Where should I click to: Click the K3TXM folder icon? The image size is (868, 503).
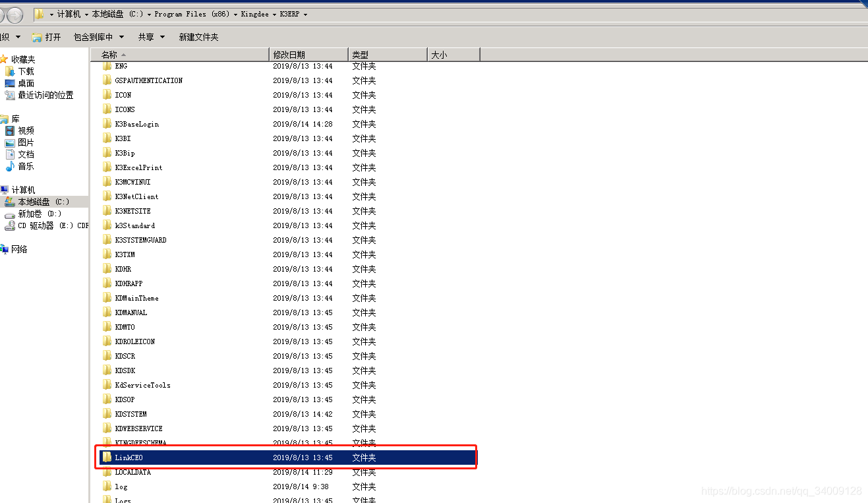[107, 254]
